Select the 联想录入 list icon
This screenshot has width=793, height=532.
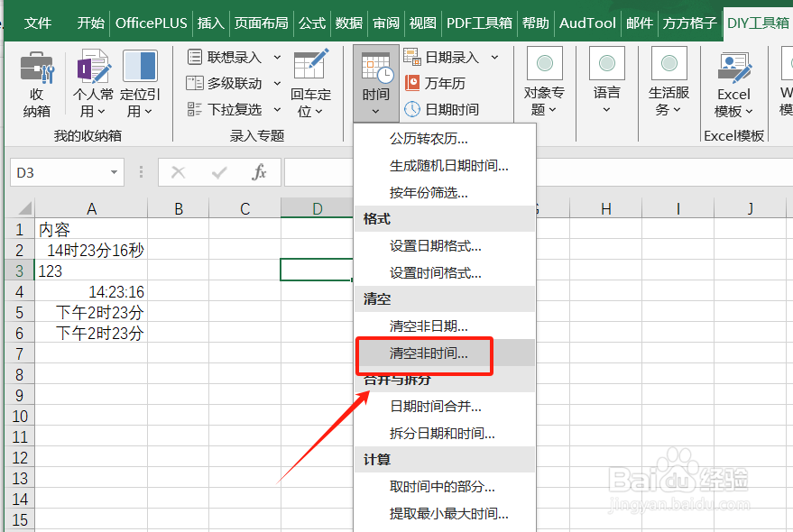click(195, 57)
